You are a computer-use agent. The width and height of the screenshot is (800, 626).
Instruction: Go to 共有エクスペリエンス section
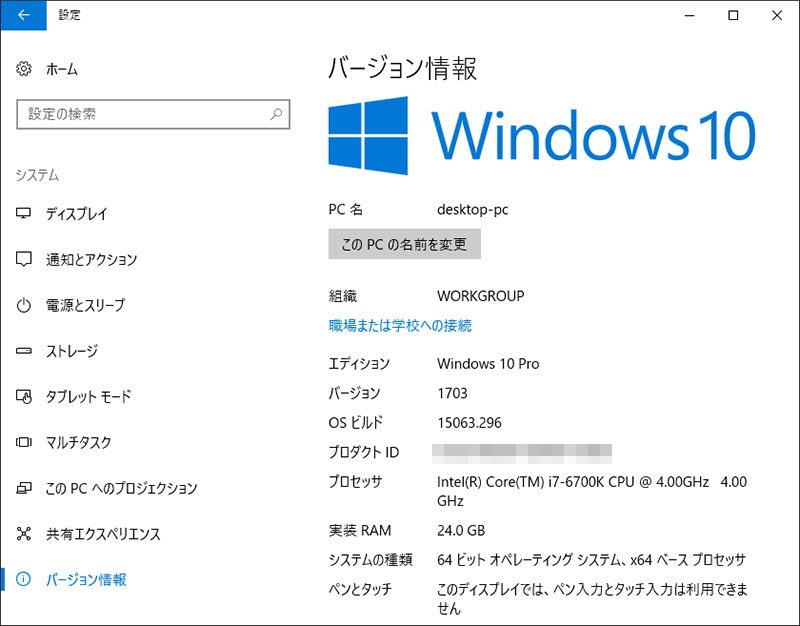point(103,534)
